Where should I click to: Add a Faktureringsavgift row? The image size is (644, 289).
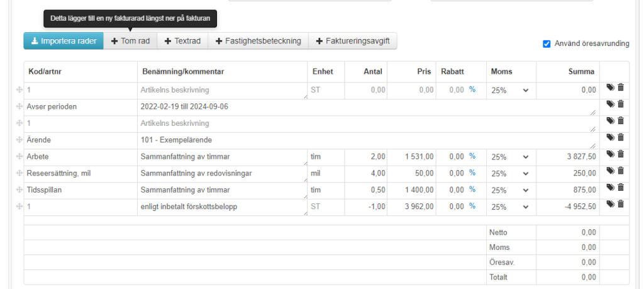pyautogui.click(x=353, y=41)
